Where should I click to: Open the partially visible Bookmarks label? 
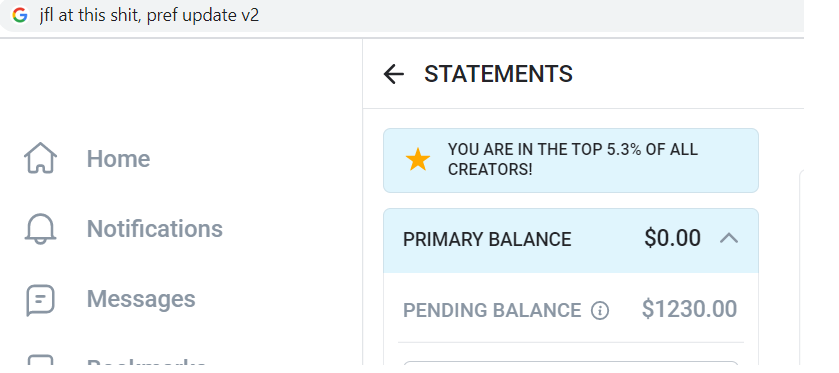(146, 362)
